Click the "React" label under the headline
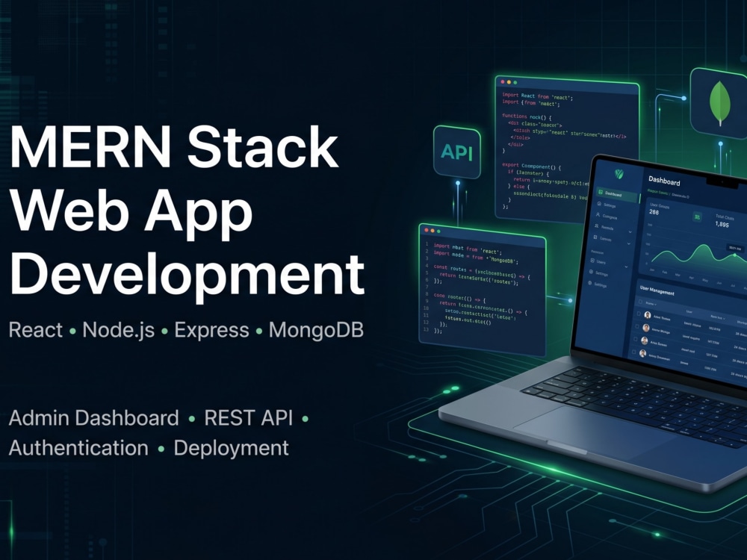Image resolution: width=747 pixels, height=560 pixels. click(36, 330)
